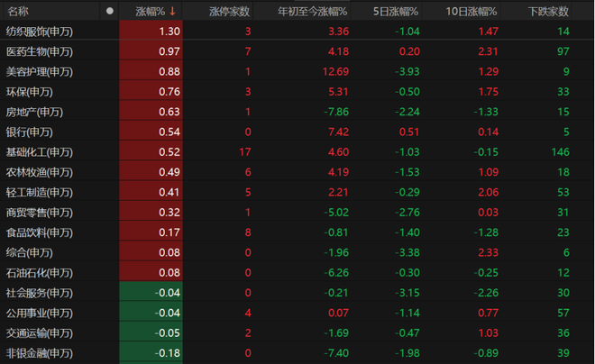The image size is (595, 364).
Task: Sort by 涨停家数 column header
Action: click(x=230, y=11)
